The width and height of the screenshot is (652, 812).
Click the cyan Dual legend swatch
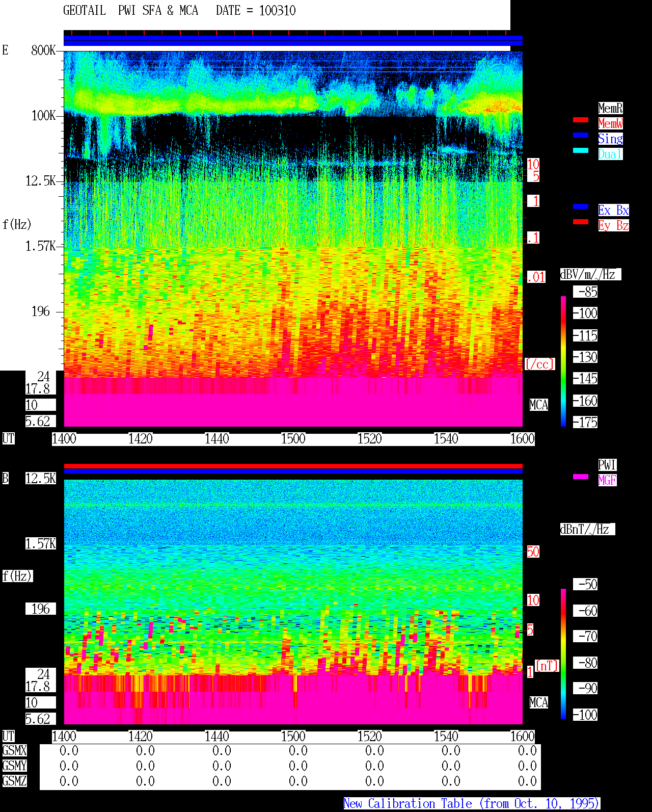click(x=581, y=150)
